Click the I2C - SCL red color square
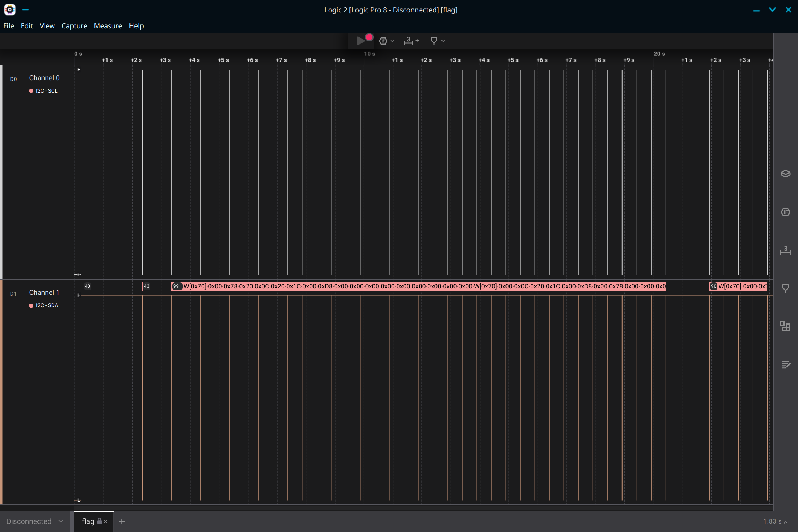This screenshot has height=532, width=798. [x=31, y=91]
